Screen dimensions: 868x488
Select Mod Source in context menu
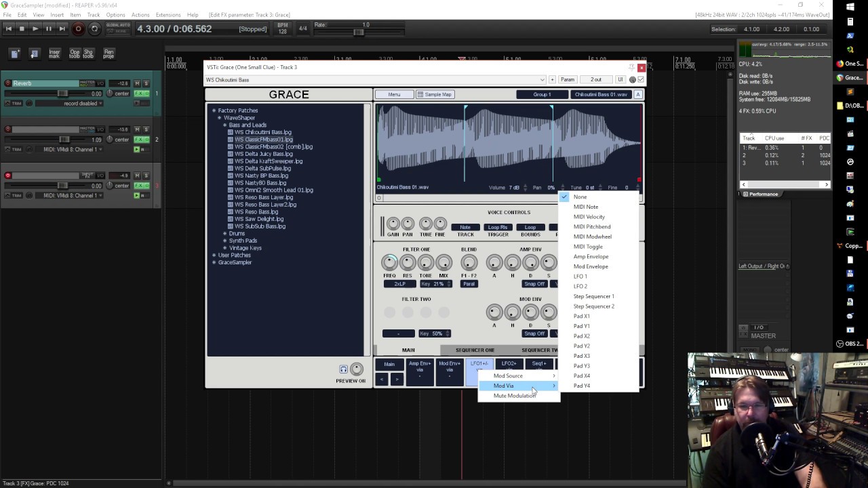tap(519, 375)
